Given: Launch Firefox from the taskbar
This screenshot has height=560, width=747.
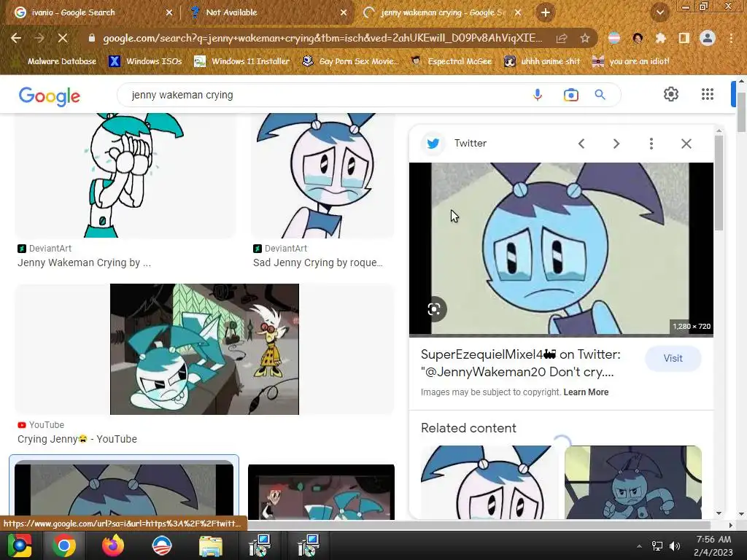Looking at the screenshot, I should (x=113, y=545).
